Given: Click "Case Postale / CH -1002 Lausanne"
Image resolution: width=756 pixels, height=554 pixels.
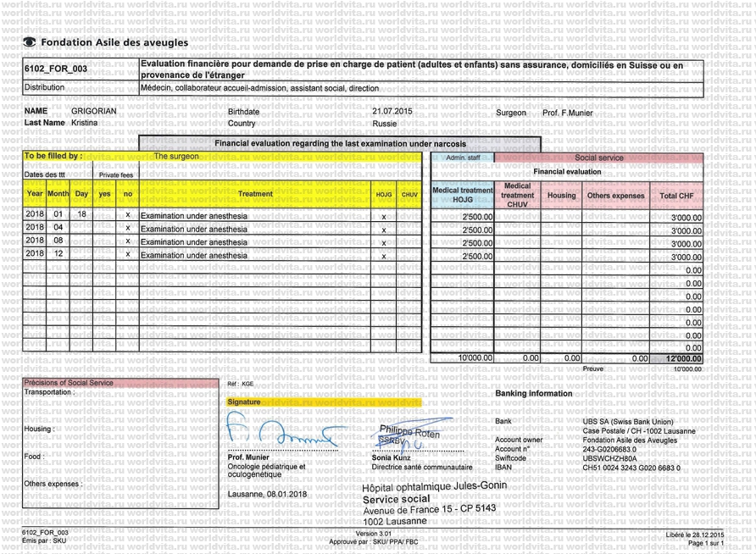Looking at the screenshot, I should click(x=639, y=431).
